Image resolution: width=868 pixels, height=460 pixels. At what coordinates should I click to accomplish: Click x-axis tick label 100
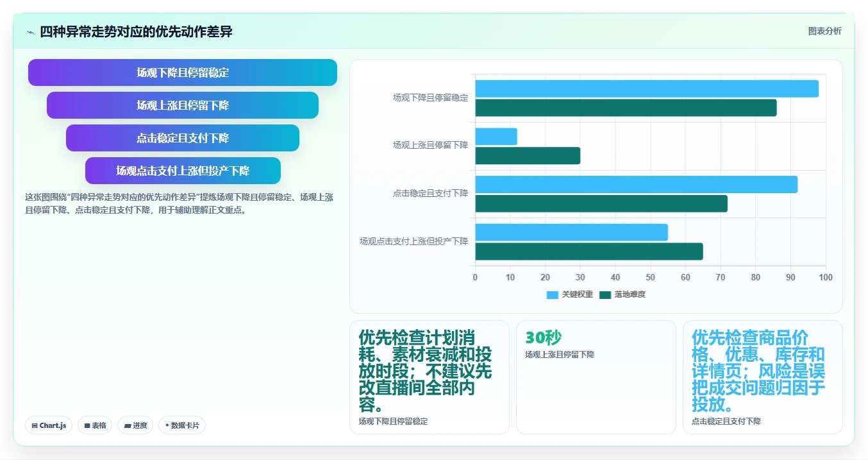[x=826, y=277]
